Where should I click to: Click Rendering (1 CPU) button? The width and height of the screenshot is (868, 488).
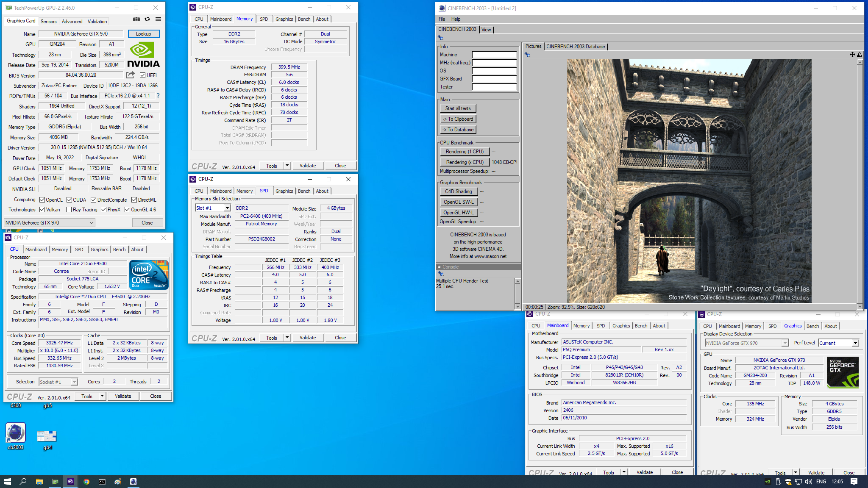[465, 152]
